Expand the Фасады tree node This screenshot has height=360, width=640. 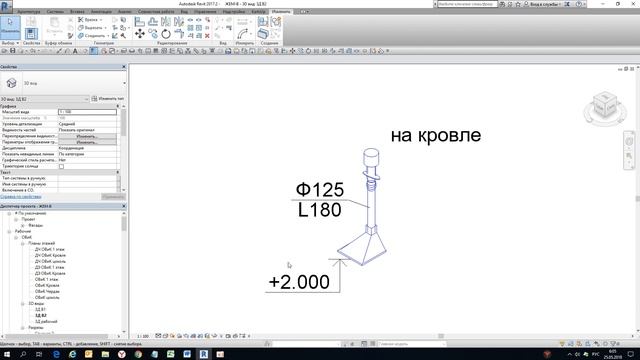tap(23, 225)
